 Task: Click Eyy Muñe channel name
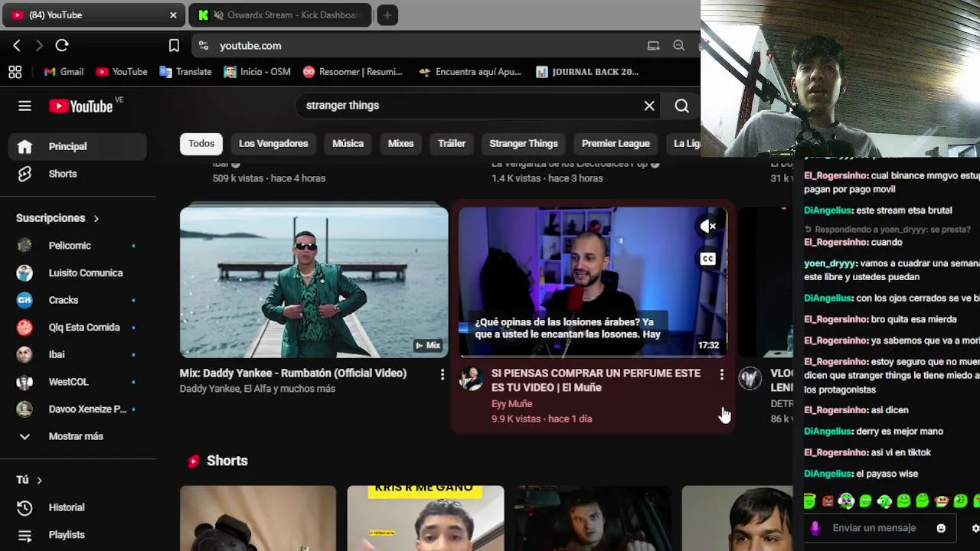coord(511,404)
